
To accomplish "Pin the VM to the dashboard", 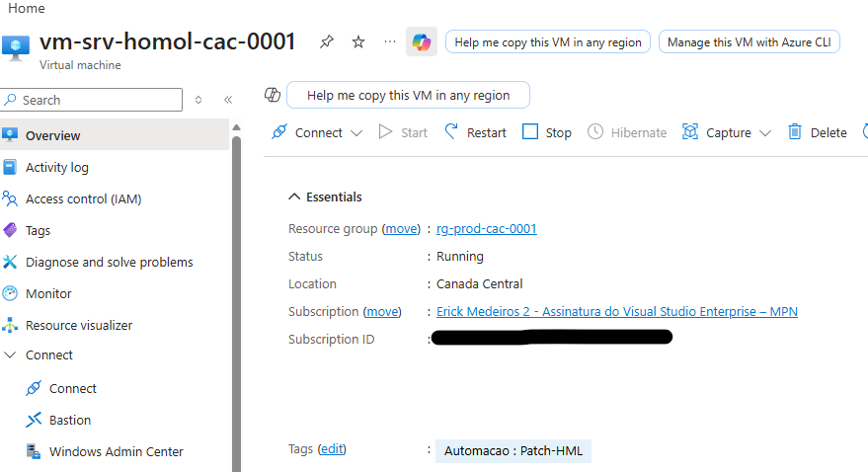I will click(x=327, y=41).
